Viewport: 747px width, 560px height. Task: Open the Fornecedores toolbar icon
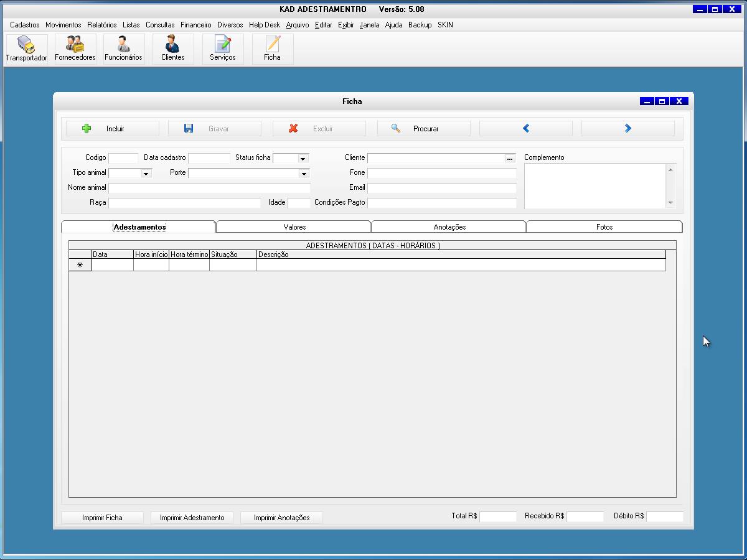pyautogui.click(x=75, y=49)
